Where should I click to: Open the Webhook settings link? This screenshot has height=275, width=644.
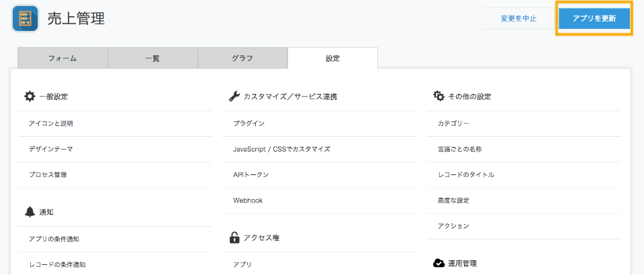[x=248, y=200]
